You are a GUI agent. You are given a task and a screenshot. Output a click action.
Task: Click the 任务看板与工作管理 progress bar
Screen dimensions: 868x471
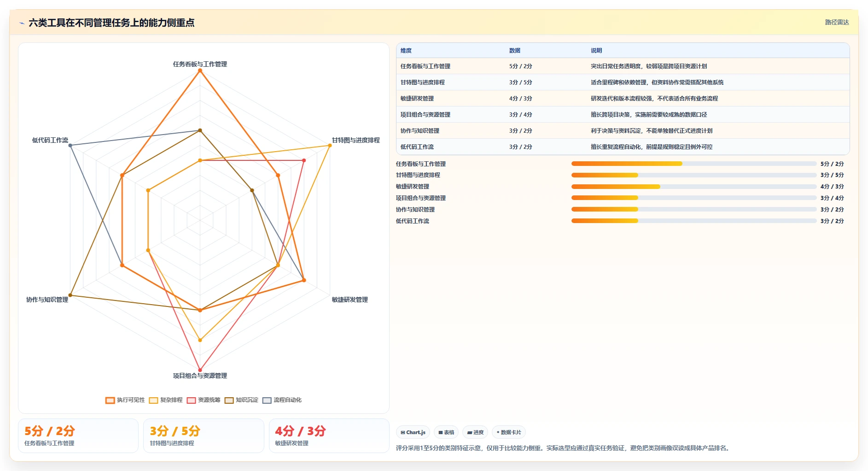pos(693,164)
